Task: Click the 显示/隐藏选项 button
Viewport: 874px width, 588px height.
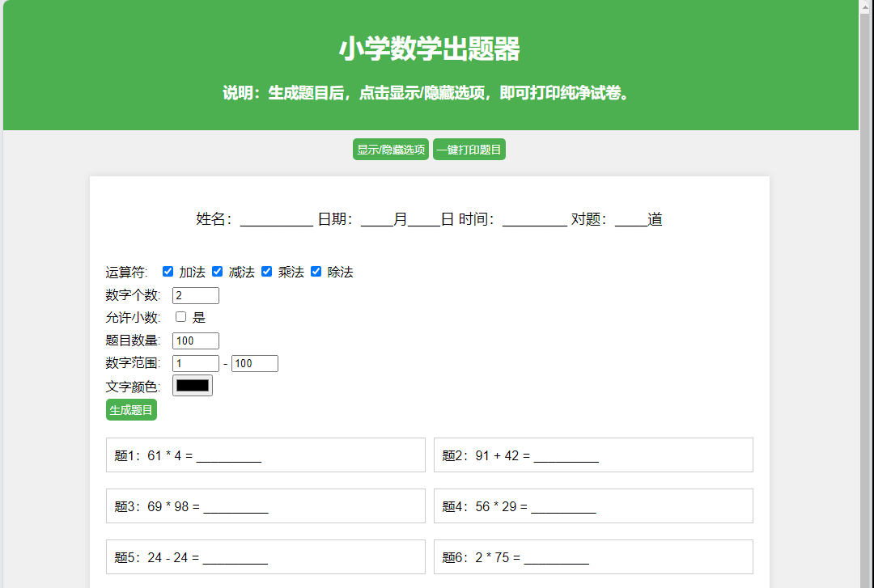Action: tap(391, 149)
